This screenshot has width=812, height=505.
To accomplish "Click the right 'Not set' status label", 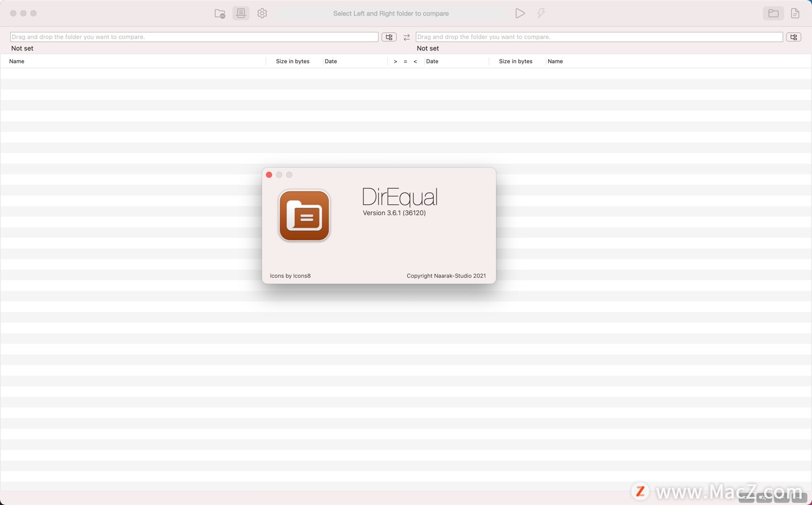I will coord(428,48).
